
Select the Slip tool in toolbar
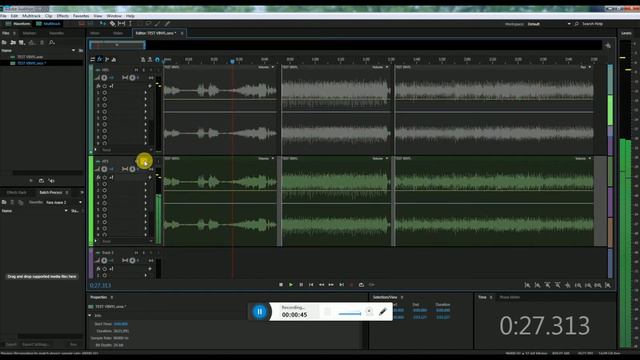click(x=122, y=24)
